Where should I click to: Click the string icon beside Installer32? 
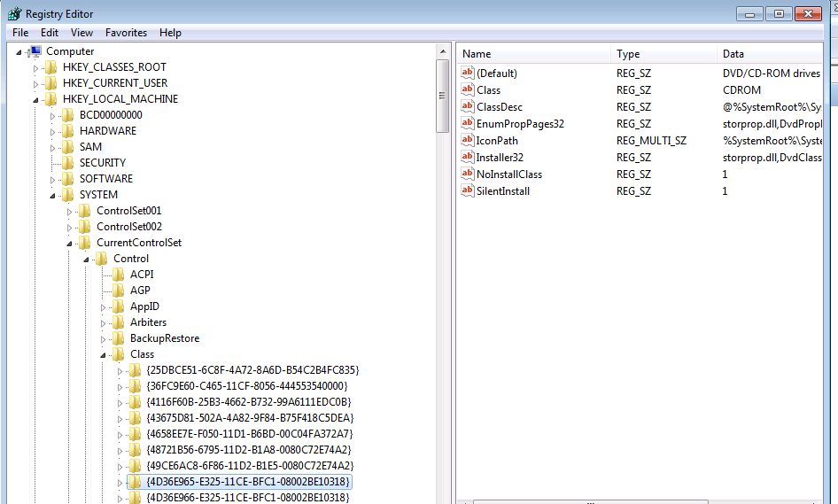point(468,157)
